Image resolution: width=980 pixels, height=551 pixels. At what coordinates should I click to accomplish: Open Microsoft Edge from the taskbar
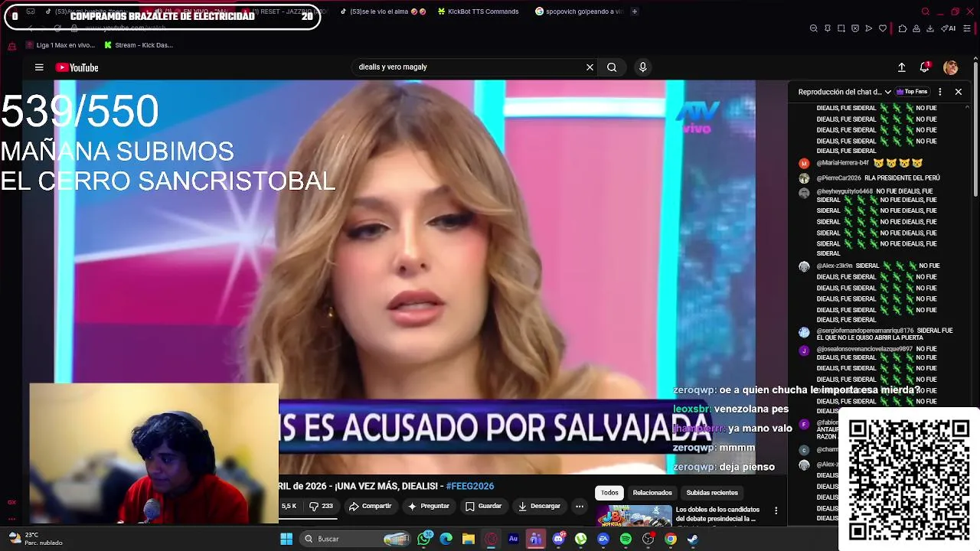coord(446,539)
